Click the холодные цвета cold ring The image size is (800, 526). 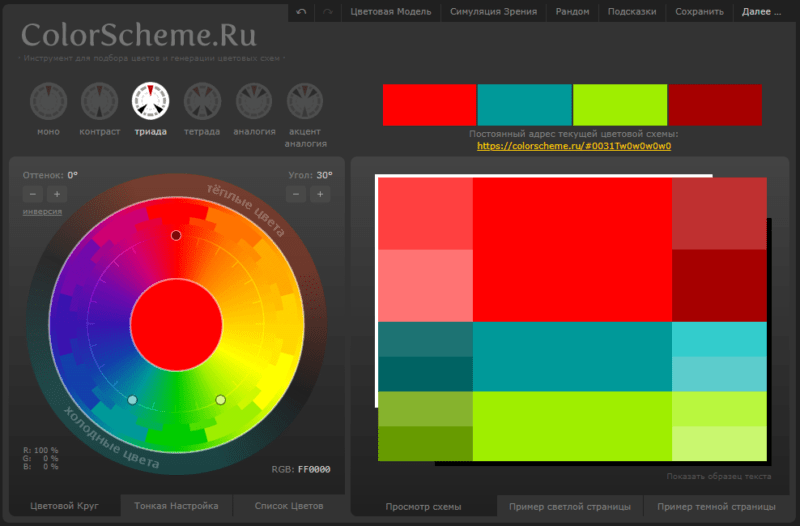(x=111, y=438)
